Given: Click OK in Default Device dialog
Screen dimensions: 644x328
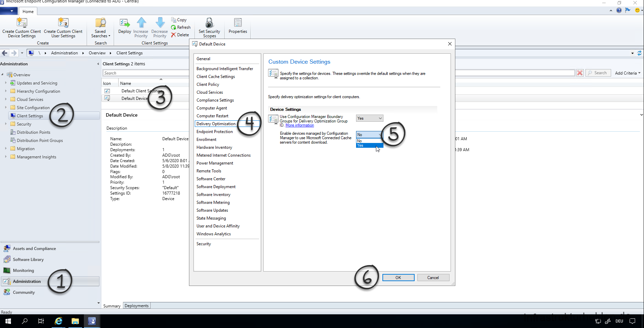Looking at the screenshot, I should tap(398, 278).
